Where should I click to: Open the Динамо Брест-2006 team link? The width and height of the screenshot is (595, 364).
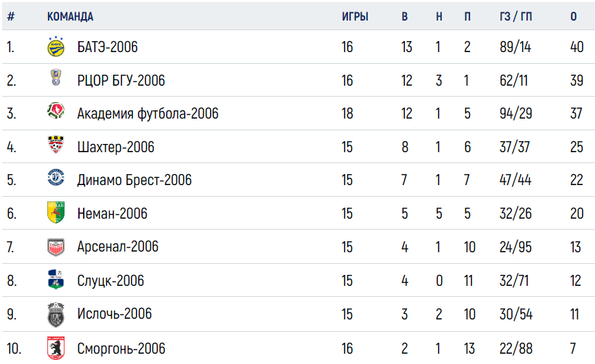(x=135, y=180)
